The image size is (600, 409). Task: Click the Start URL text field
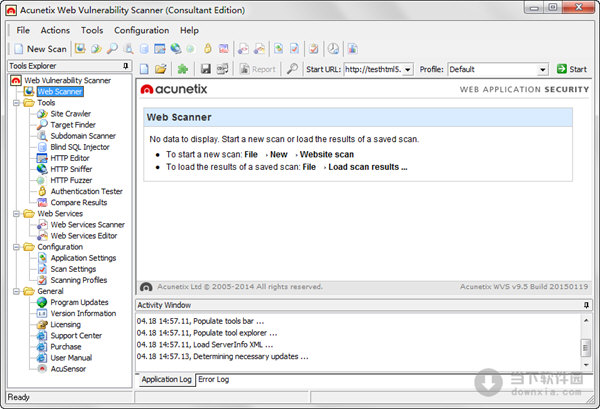(373, 70)
